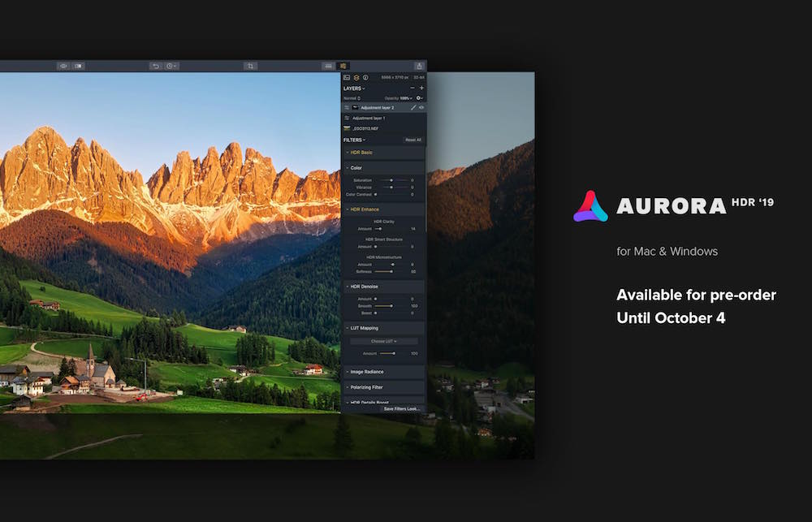
Task: Click Save Filters Look button
Action: [401, 408]
